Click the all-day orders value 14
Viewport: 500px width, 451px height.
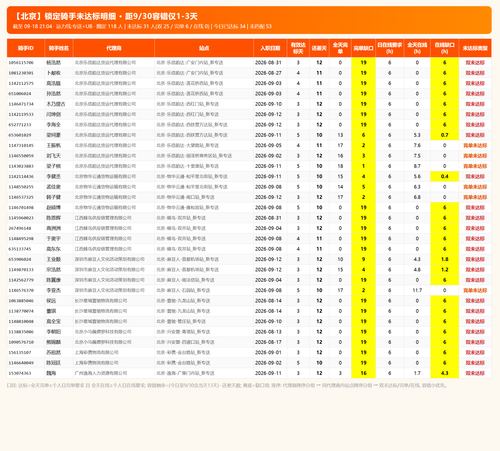pyautogui.click(x=340, y=187)
